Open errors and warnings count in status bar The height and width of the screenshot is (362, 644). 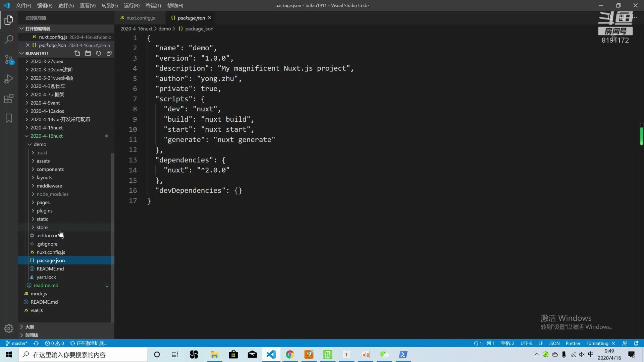pyautogui.click(x=54, y=343)
